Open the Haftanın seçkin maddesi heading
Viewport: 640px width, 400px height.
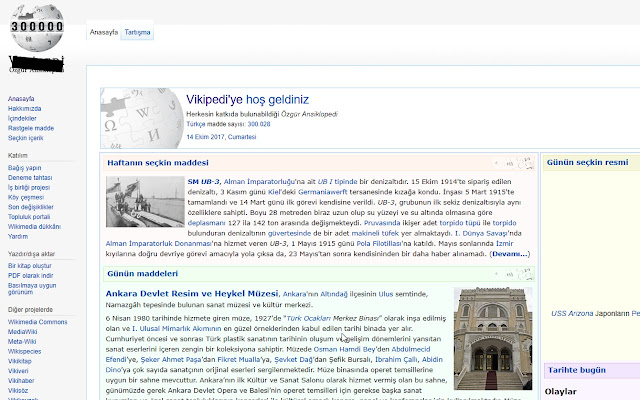click(x=158, y=163)
